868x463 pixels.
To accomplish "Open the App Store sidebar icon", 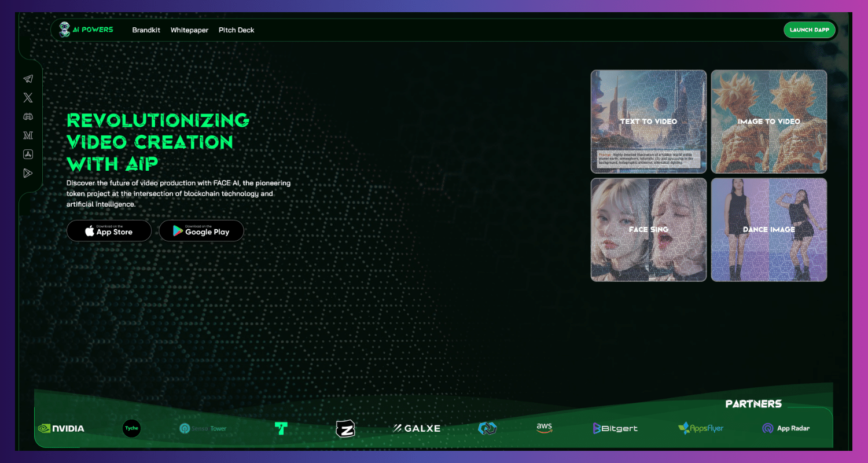I will click(x=28, y=154).
